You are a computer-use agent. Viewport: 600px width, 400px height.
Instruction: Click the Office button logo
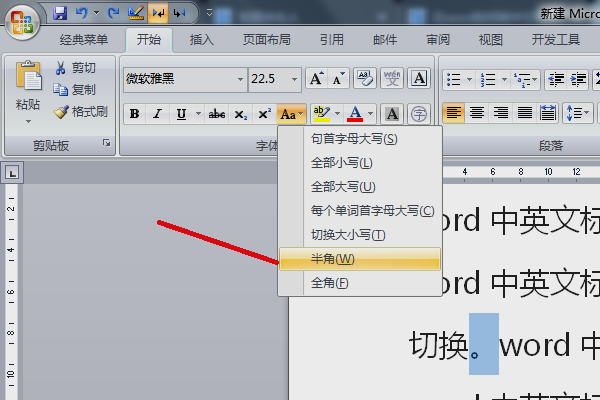point(22,22)
